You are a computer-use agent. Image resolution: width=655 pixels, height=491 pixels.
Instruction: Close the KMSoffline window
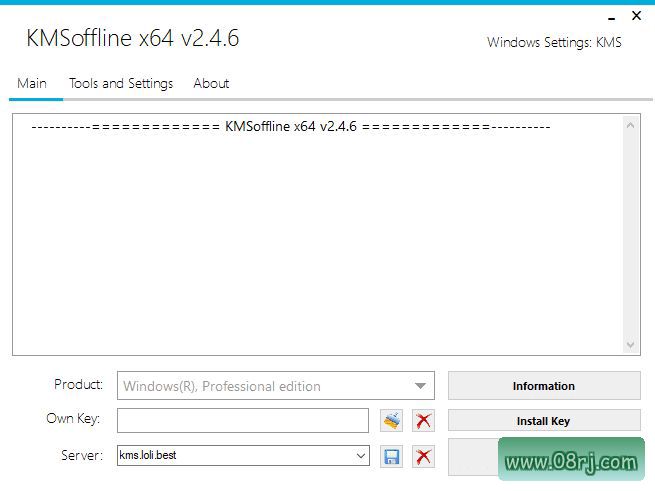tap(636, 16)
